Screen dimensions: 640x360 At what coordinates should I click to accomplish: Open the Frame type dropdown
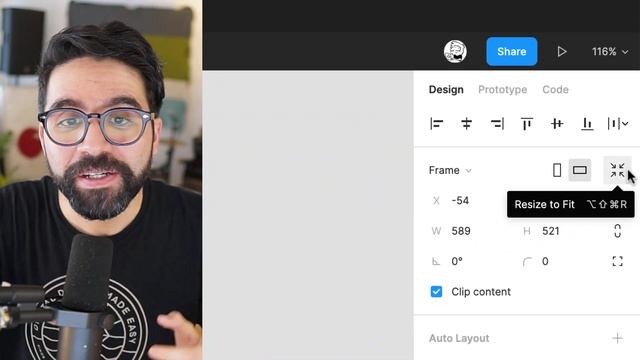[x=450, y=170]
